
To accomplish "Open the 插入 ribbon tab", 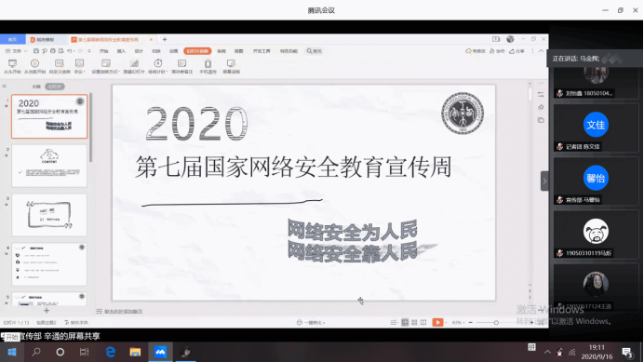I will (121, 51).
